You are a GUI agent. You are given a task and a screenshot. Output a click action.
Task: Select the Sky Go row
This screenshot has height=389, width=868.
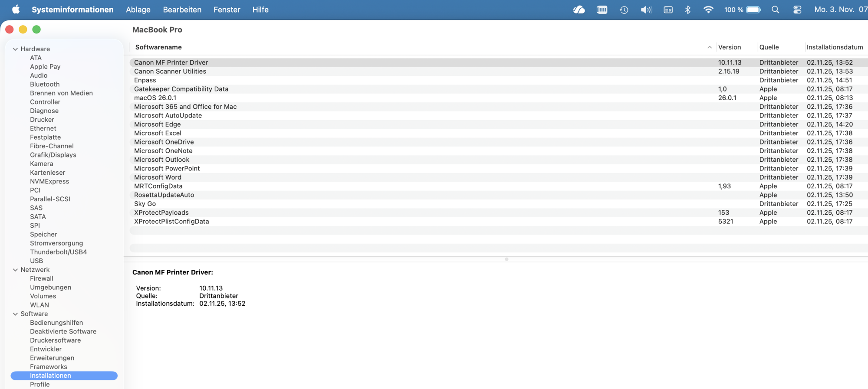(498, 204)
